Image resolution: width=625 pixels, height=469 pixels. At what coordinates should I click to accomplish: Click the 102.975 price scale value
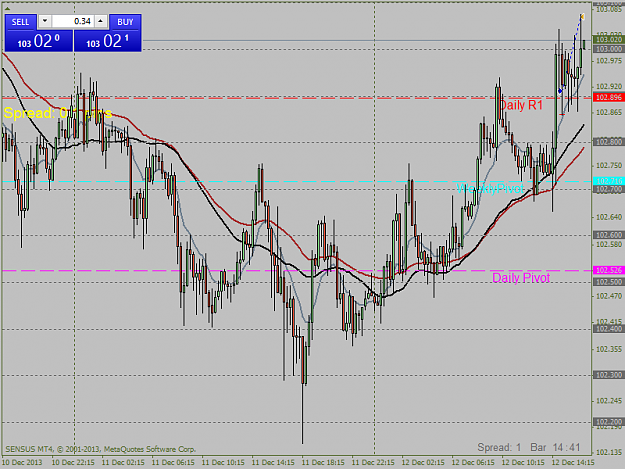(x=609, y=61)
